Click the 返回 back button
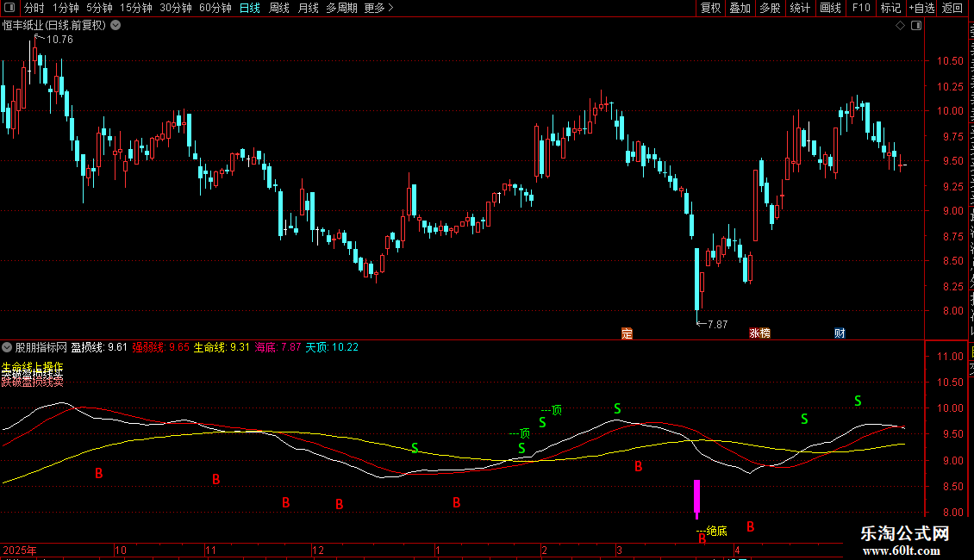 coord(952,8)
